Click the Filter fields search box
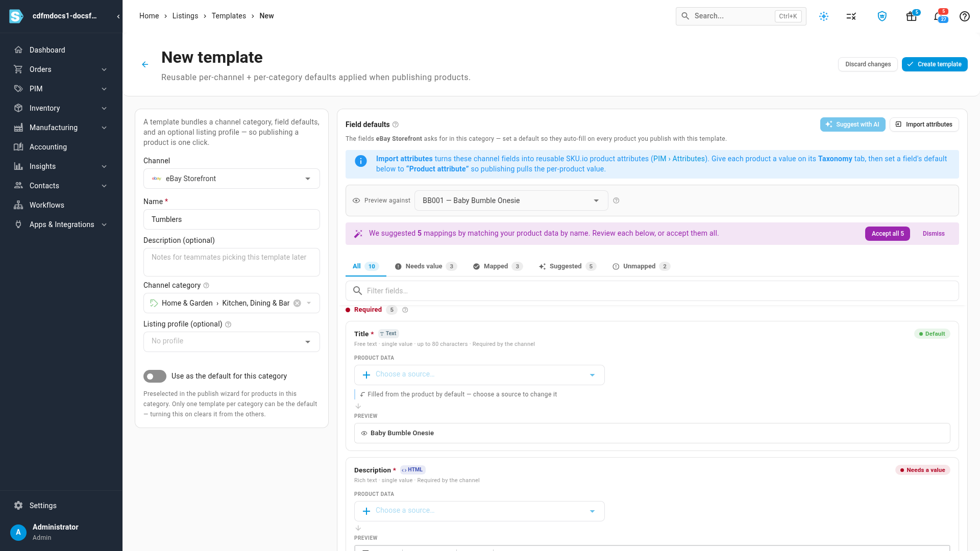Viewport: 980px width, 551px height. click(x=652, y=291)
